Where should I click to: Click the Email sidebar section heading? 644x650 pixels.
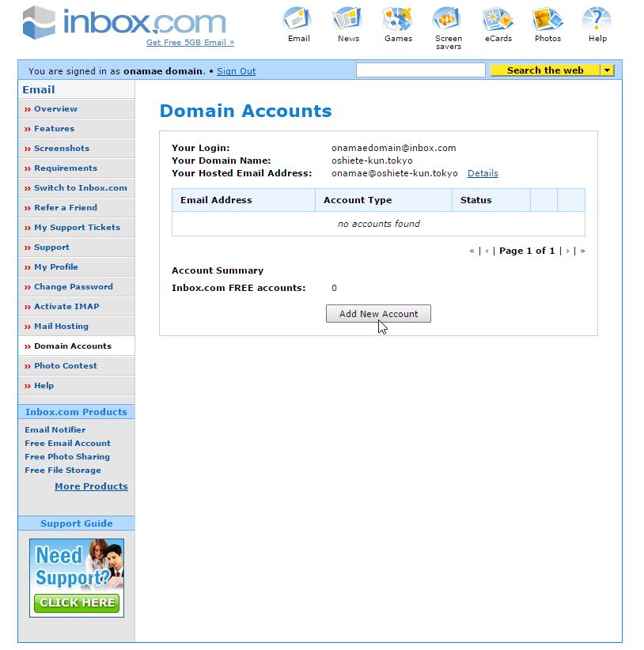(39, 89)
